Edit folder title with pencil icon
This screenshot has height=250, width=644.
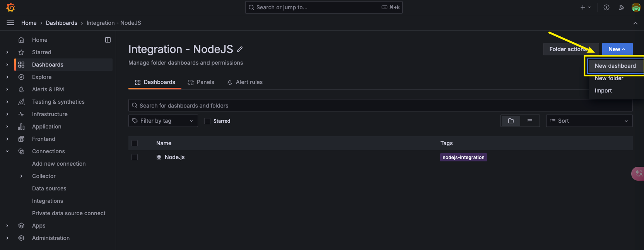click(240, 49)
